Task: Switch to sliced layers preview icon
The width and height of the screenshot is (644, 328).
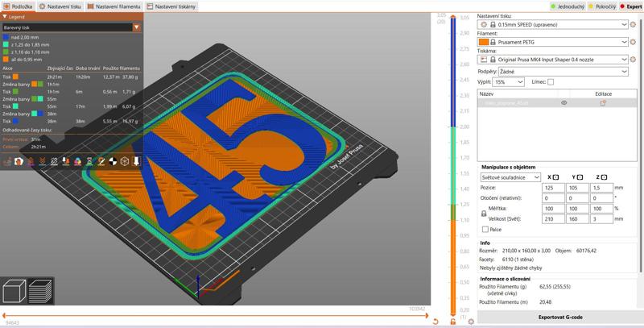Action: (x=41, y=291)
